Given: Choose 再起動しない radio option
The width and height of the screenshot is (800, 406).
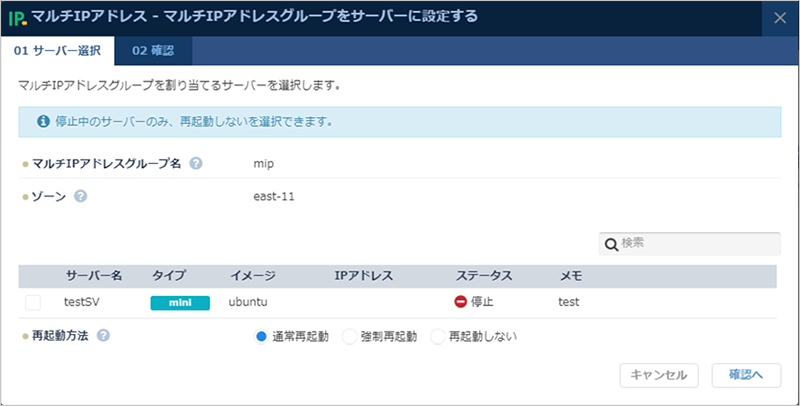Looking at the screenshot, I should (x=437, y=337).
